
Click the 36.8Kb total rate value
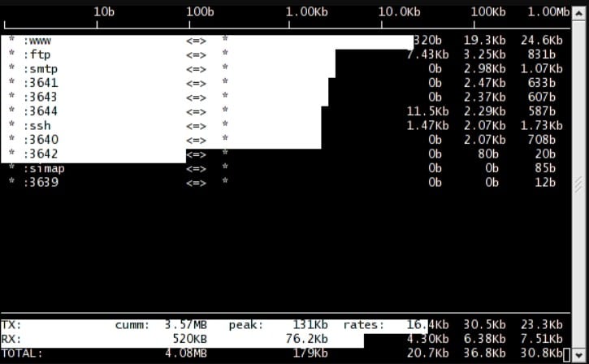click(x=484, y=353)
